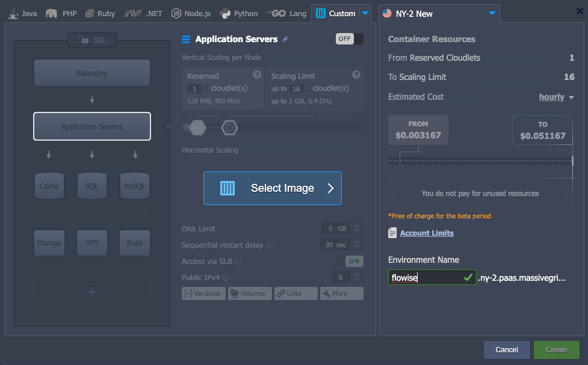The width and height of the screenshot is (588, 365).
Task: Click the FROM $0.003167 cost box
Action: pyautogui.click(x=418, y=130)
